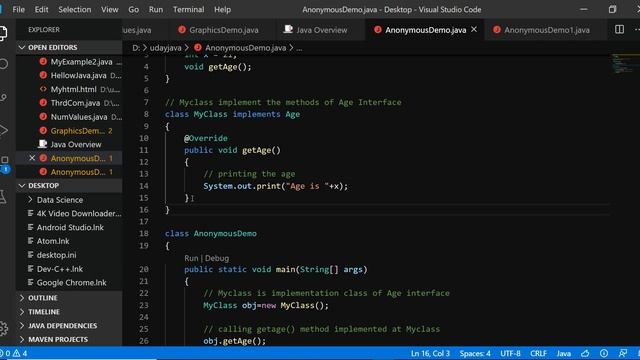Open the Terminal menu
The image size is (640, 360).
[x=189, y=9]
